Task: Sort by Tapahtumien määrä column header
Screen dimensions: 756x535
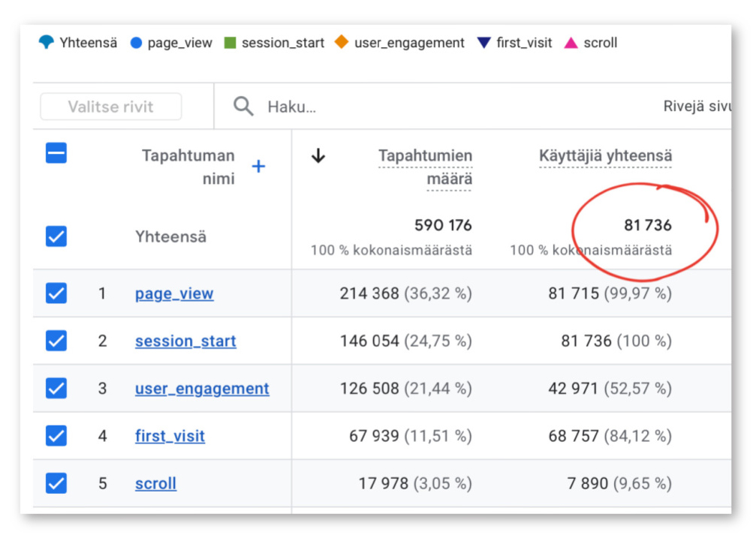Action: point(426,167)
